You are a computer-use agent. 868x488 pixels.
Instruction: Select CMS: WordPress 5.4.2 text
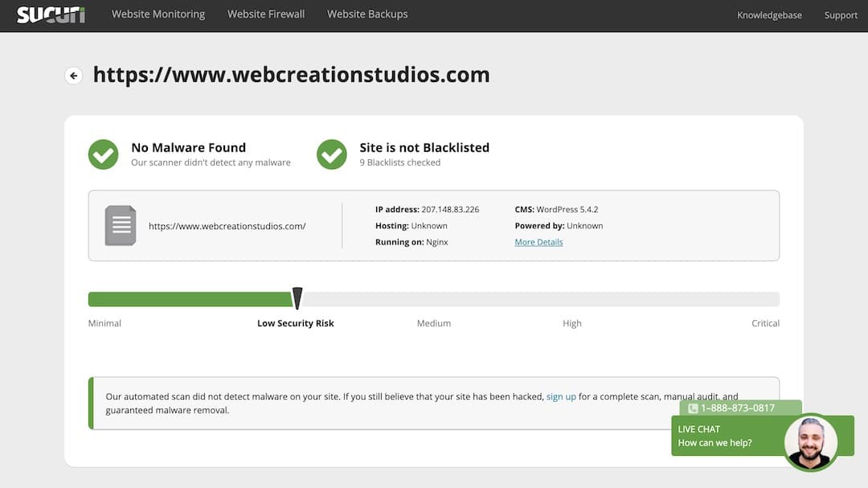pyautogui.click(x=556, y=209)
